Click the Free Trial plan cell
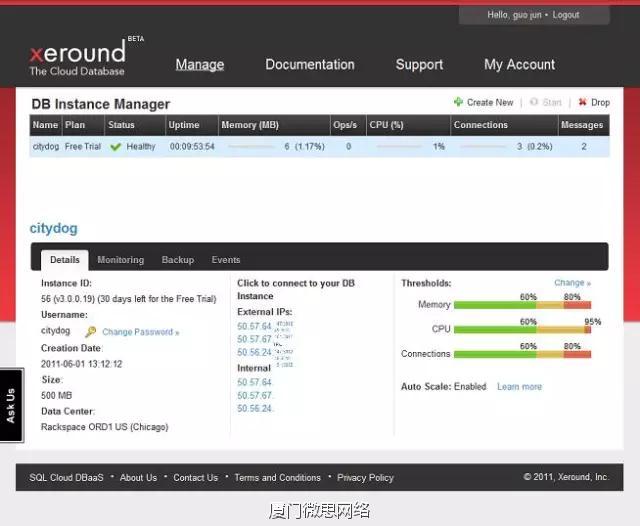This screenshot has width=640, height=526. [x=83, y=146]
